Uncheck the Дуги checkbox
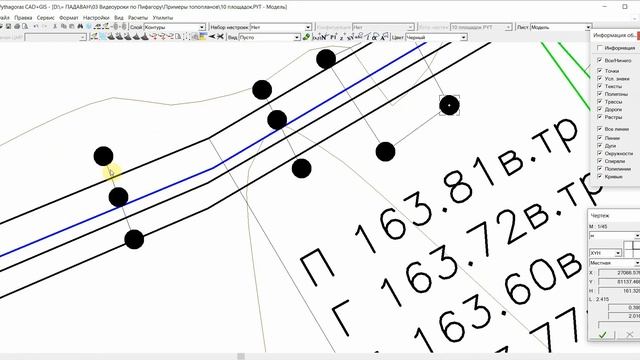 [x=600, y=145]
